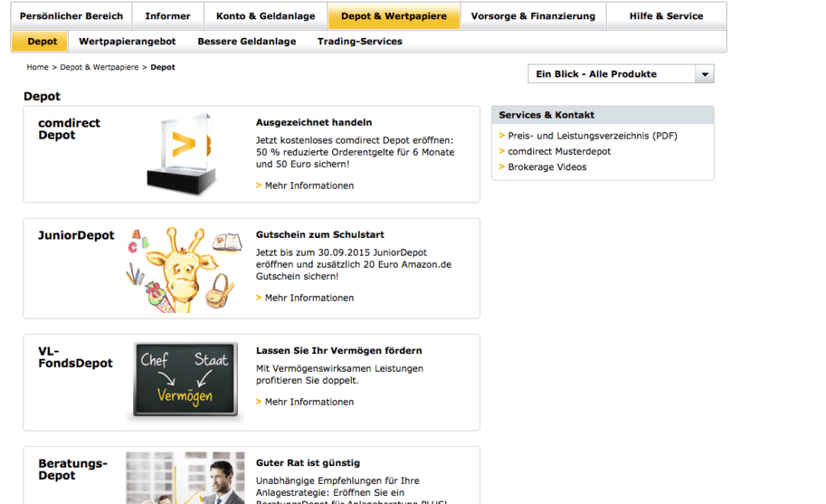Go to Home in the breadcrumb
The width and height of the screenshot is (826, 504).
pos(37,68)
